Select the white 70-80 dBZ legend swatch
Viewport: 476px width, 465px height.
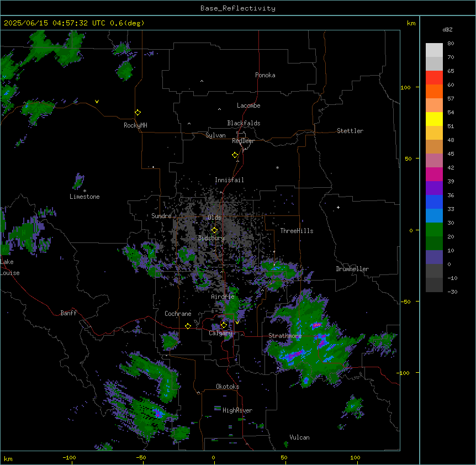[x=434, y=50]
